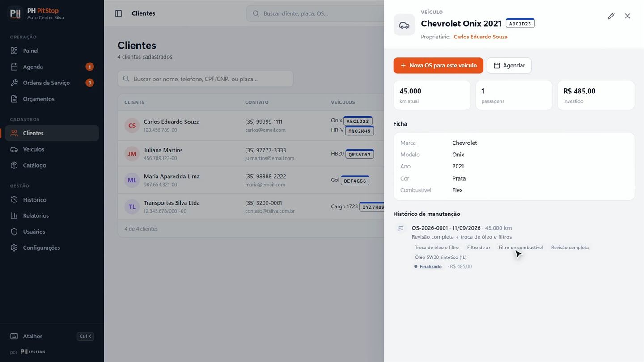This screenshot has width=644, height=362.
Task: Click the client search by name field
Action: (x=205, y=79)
